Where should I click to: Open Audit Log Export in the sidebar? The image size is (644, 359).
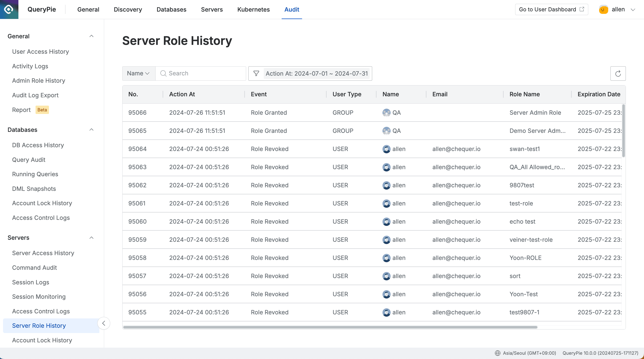click(35, 95)
